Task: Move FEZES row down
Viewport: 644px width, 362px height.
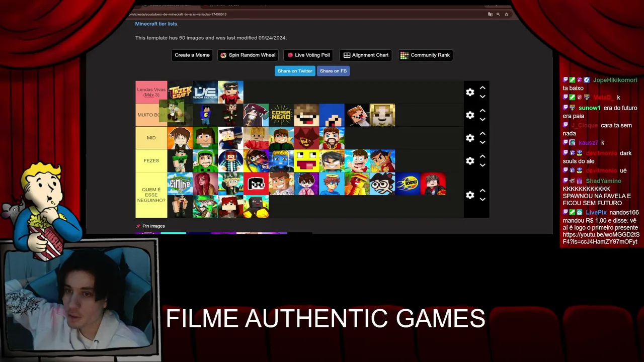Action: click(482, 165)
